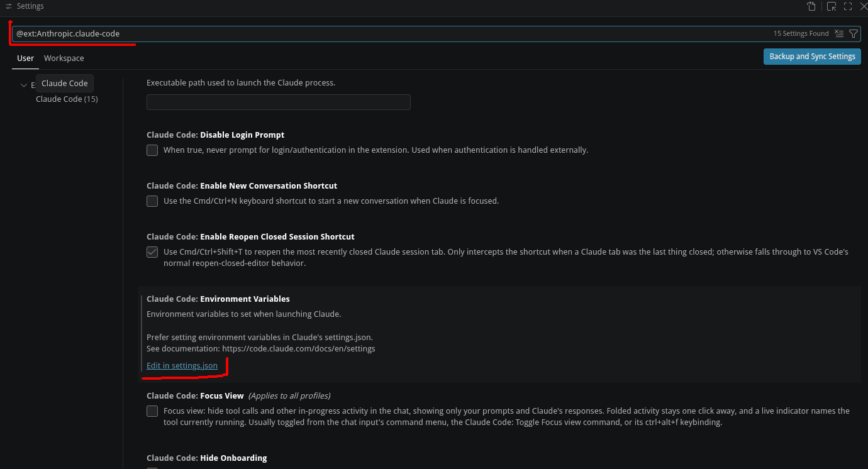Select Claude Code (15) in the tree

[x=67, y=99]
